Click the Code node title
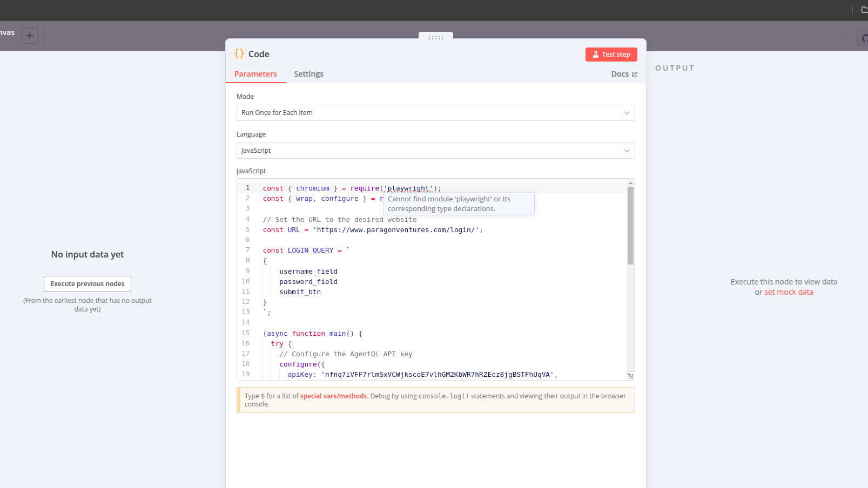This screenshot has width=868, height=488. click(259, 54)
